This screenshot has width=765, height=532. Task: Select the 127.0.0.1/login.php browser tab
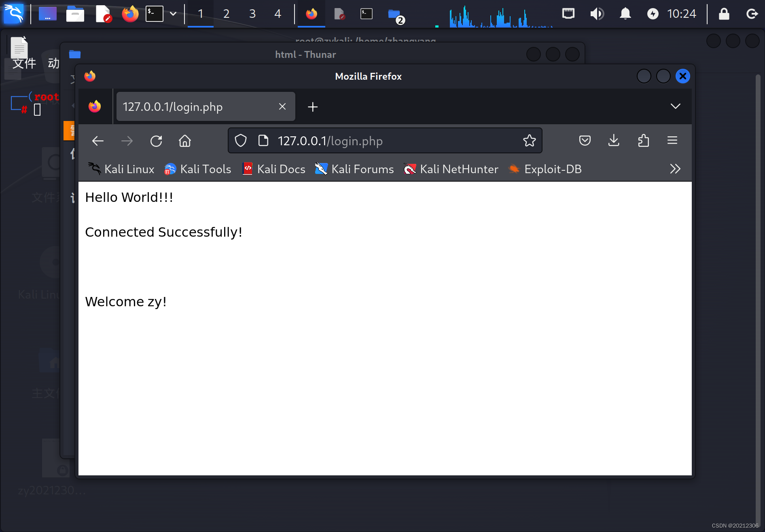coord(206,106)
